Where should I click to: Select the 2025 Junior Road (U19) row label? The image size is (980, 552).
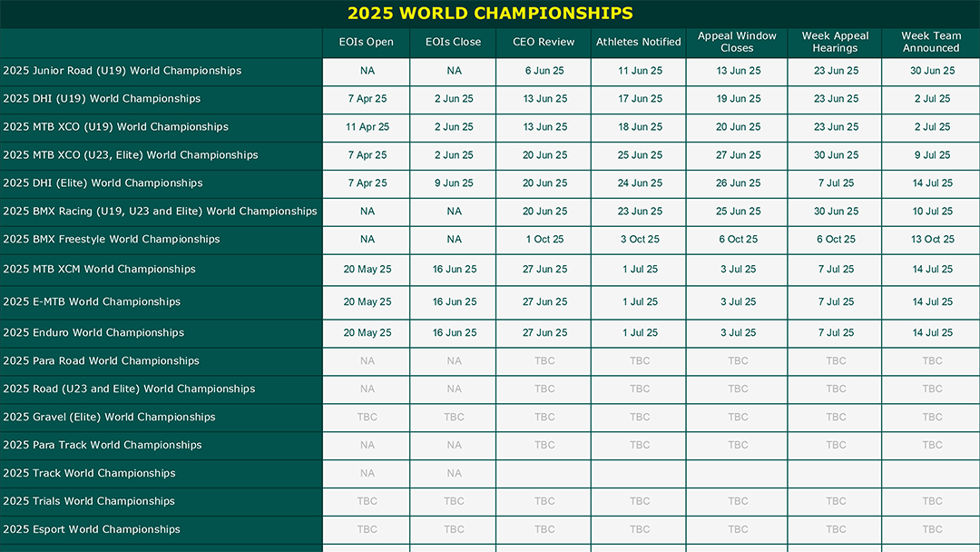click(x=122, y=71)
